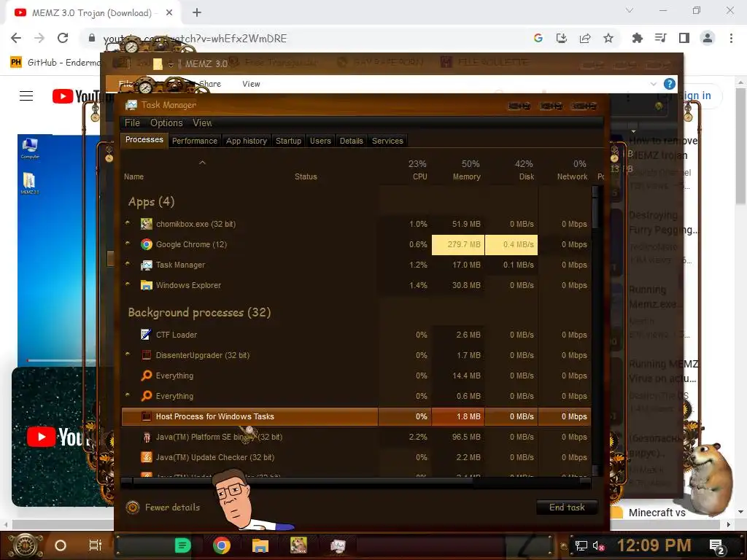This screenshot has width=747, height=560.
Task: Open the Chrome Extensions puzzle icon
Action: [x=637, y=38]
